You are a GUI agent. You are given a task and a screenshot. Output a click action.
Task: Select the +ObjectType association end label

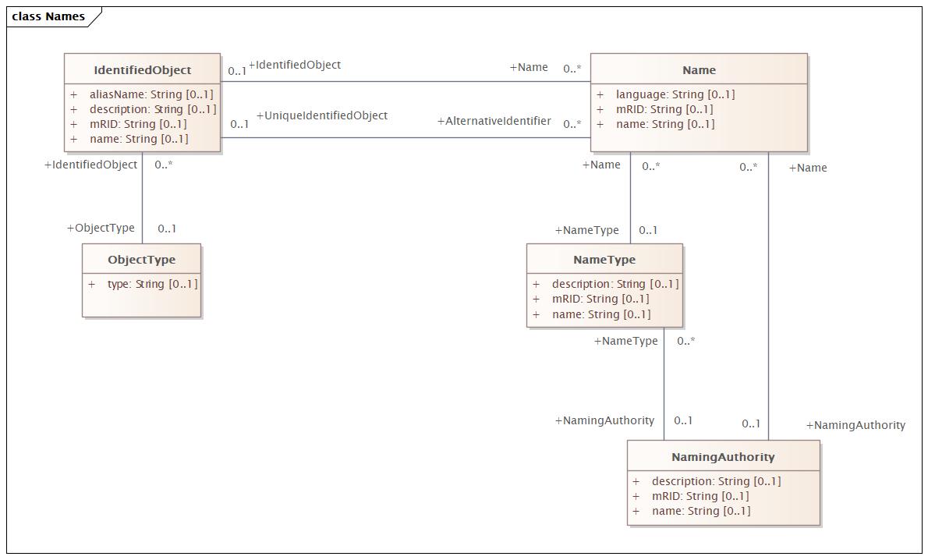(101, 228)
